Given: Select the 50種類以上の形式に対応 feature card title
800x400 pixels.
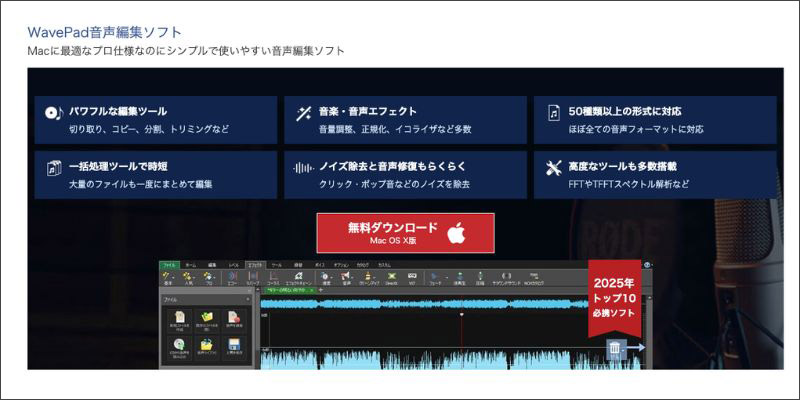Looking at the screenshot, I should [x=625, y=111].
